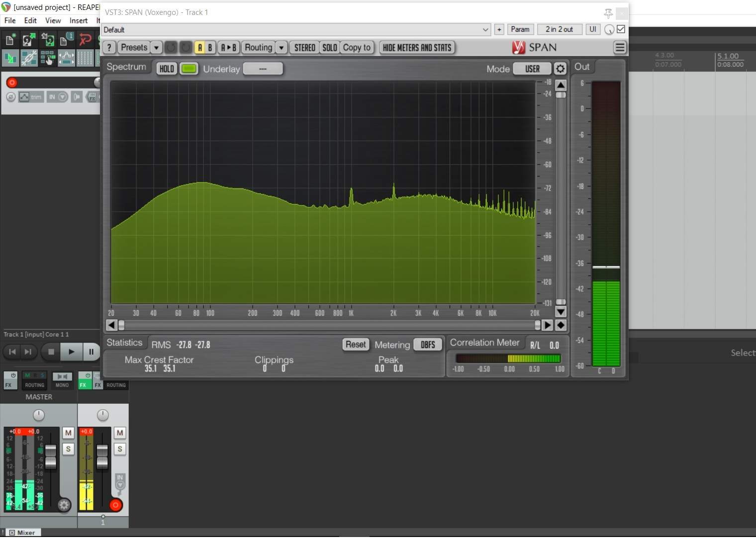Click the Open Project icon in REAPER toolbar
The width and height of the screenshot is (756, 539).
pyautogui.click(x=29, y=39)
